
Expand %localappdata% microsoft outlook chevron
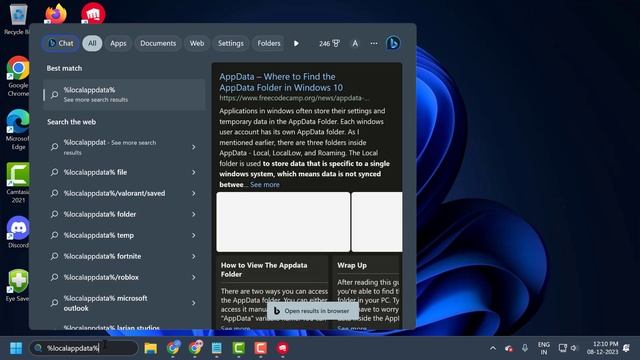pyautogui.click(x=194, y=303)
